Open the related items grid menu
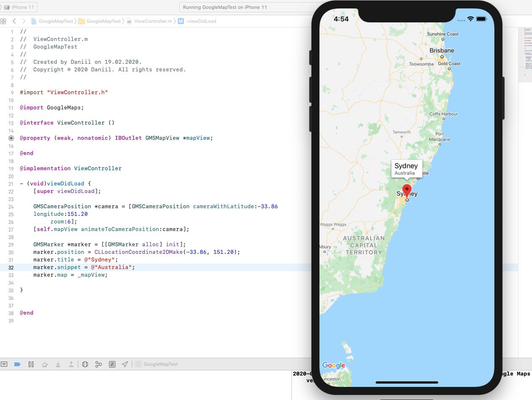Screen dimensions: 532x400 [3, 21]
